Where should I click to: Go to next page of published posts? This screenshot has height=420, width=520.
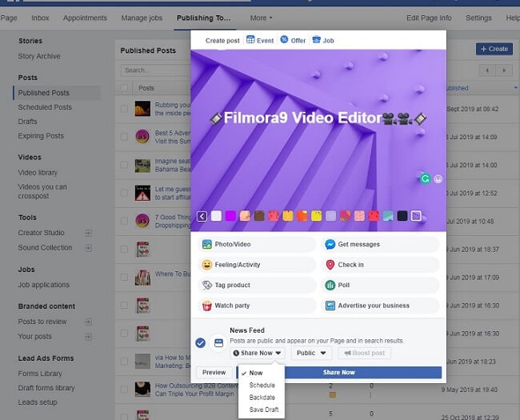504,70
